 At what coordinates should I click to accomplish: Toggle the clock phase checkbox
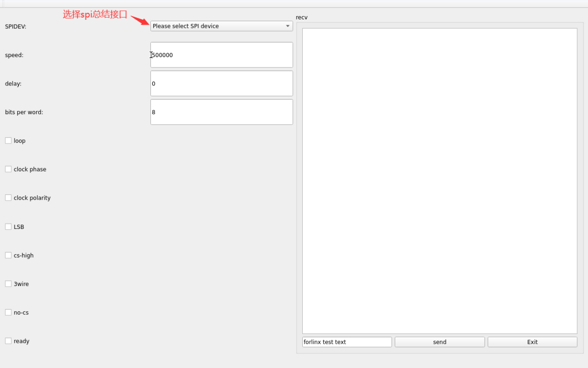tap(8, 169)
